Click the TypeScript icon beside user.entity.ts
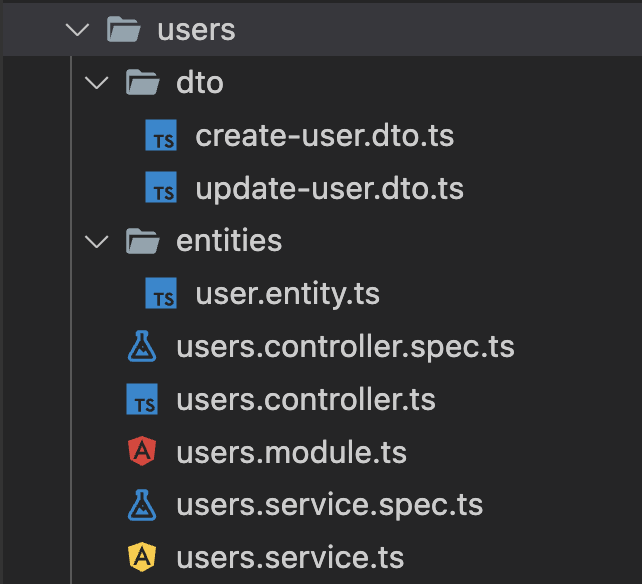 (x=161, y=294)
